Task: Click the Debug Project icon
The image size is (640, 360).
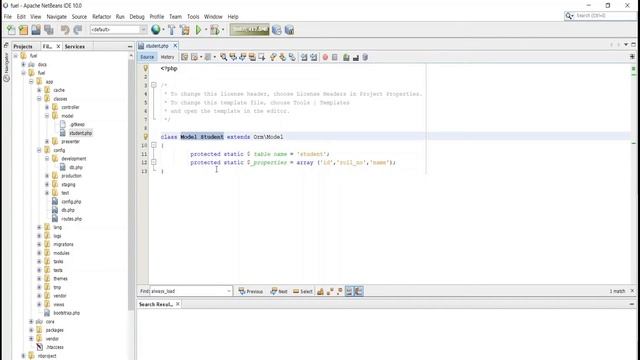Action: [x=215, y=30]
